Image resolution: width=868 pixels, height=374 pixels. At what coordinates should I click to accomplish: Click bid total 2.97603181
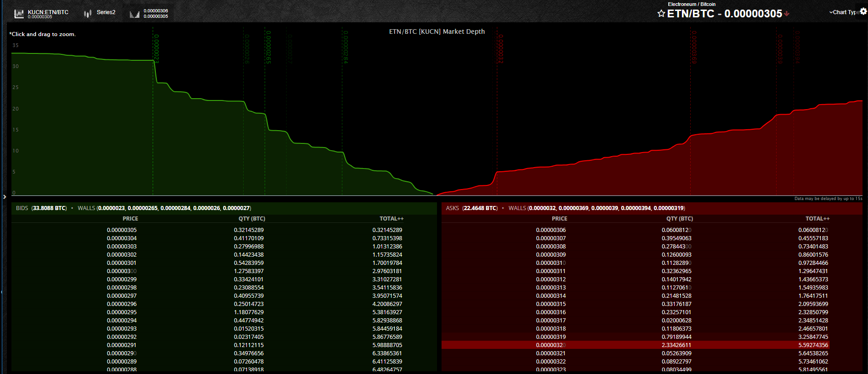[x=387, y=271]
